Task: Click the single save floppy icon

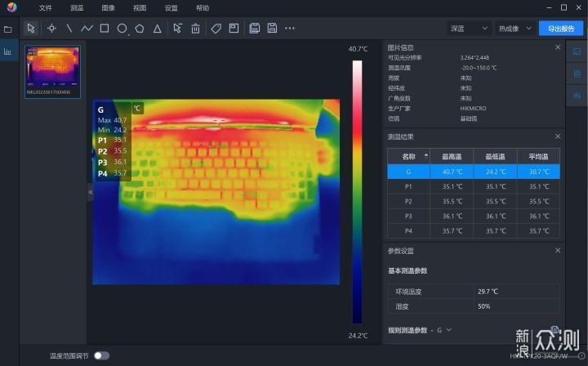Action: (272, 28)
